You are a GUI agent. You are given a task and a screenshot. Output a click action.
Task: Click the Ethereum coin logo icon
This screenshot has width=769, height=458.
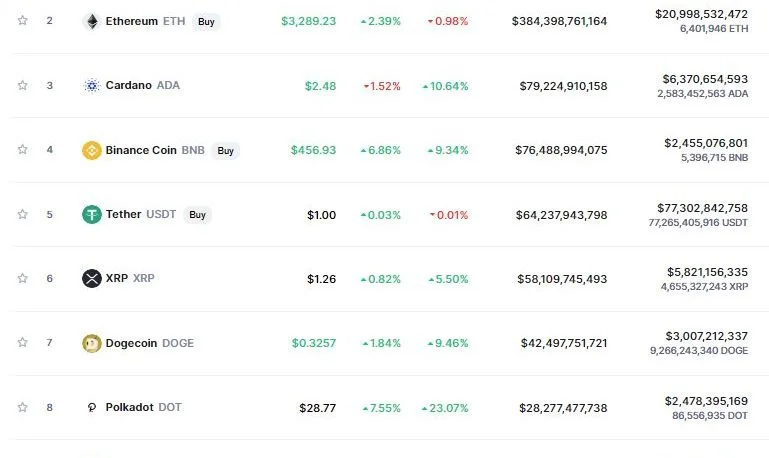tap(92, 22)
